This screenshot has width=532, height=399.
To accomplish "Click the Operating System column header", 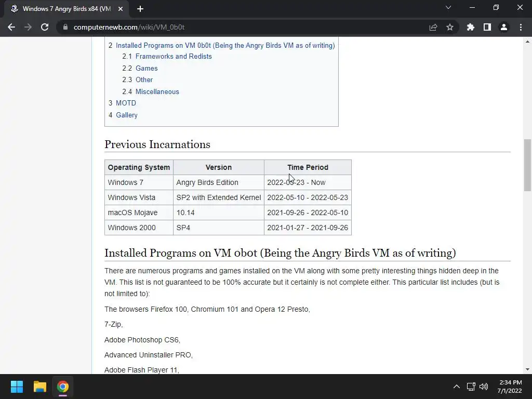I will [139, 167].
